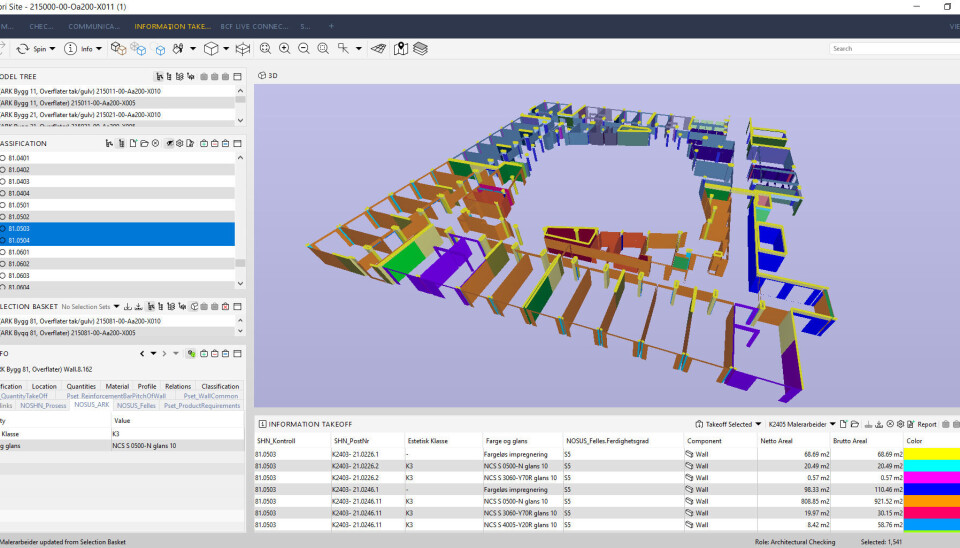Click the magenta color swatch
The height and width of the screenshot is (548, 960).
coord(932,478)
